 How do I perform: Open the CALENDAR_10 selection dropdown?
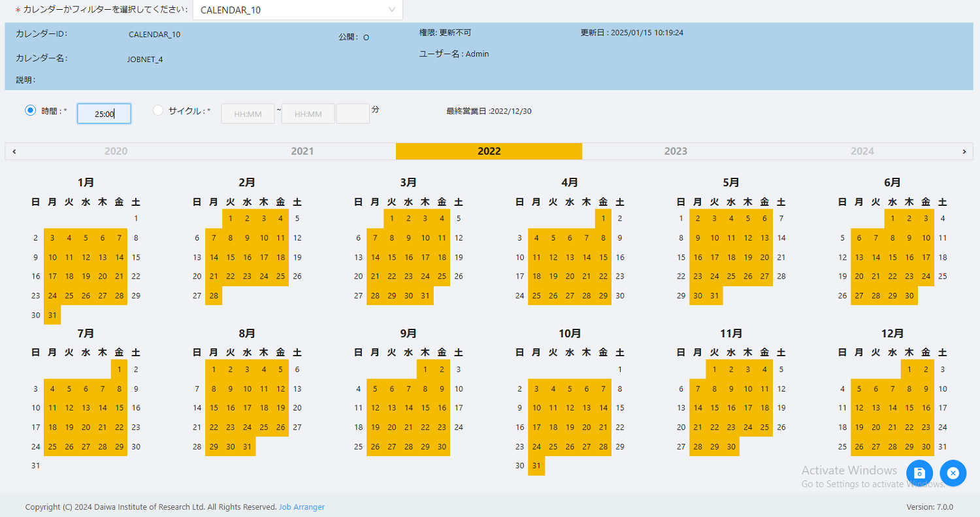click(297, 10)
